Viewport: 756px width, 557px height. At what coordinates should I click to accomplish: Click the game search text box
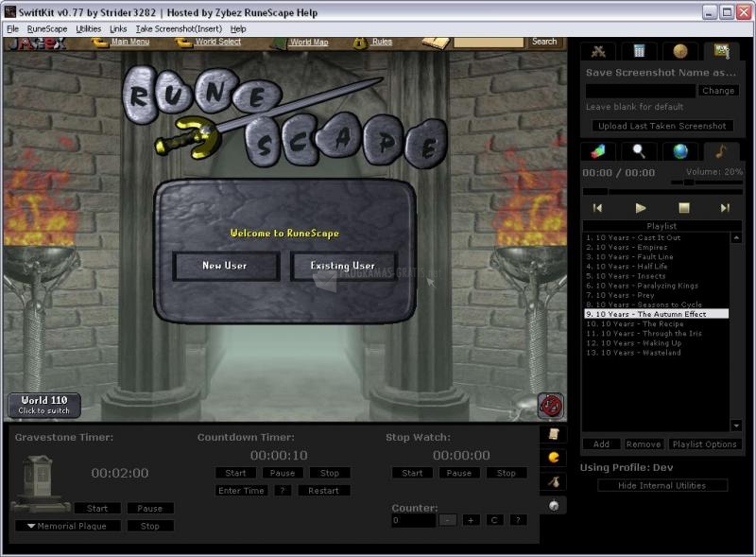pos(489,43)
